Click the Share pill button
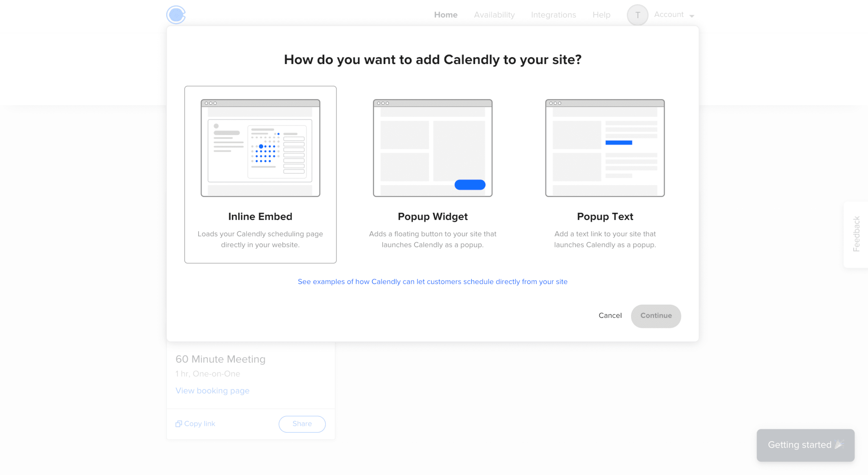Screen dimensions: 868x475 (x=302, y=424)
